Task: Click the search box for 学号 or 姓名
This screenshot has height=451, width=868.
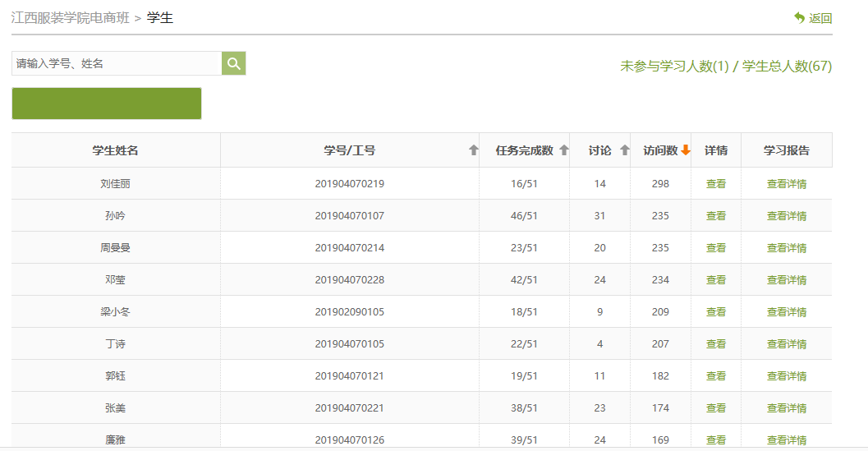Action: [x=117, y=63]
